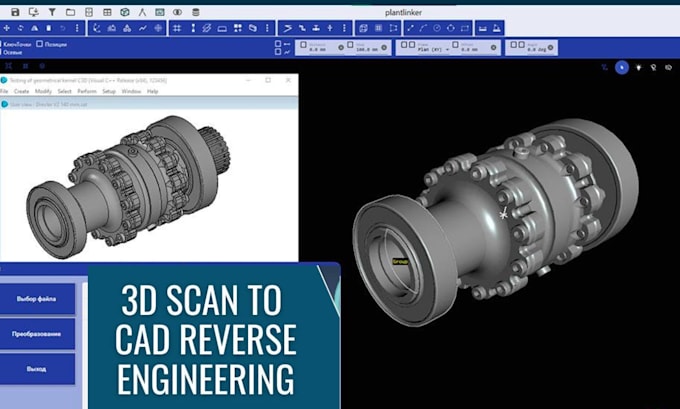
Task: Click the rectangle draw tool
Action: click(x=465, y=28)
